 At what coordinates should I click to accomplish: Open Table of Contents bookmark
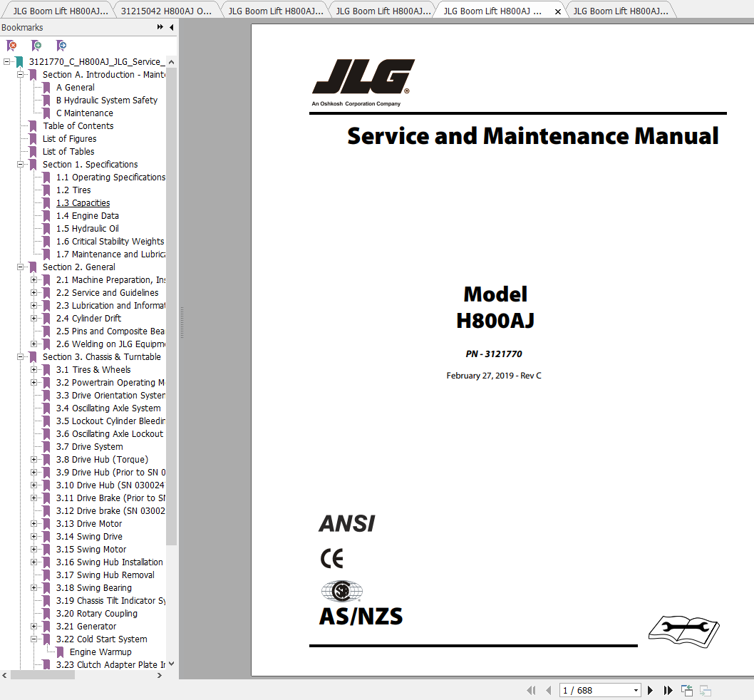78,125
